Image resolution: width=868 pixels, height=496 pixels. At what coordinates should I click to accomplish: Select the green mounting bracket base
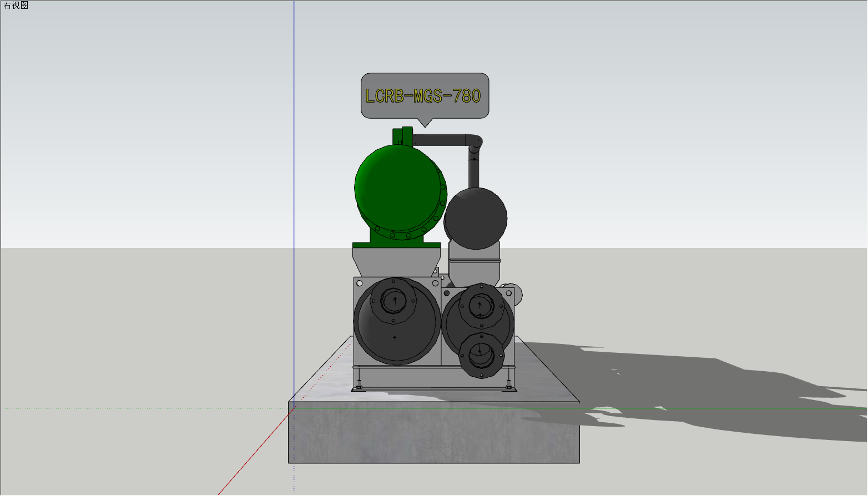(x=396, y=245)
